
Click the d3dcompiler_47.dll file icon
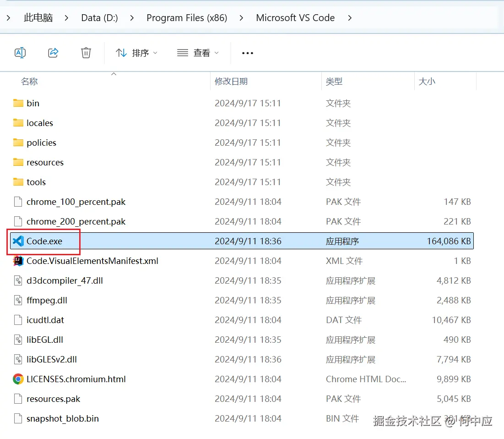pos(18,280)
